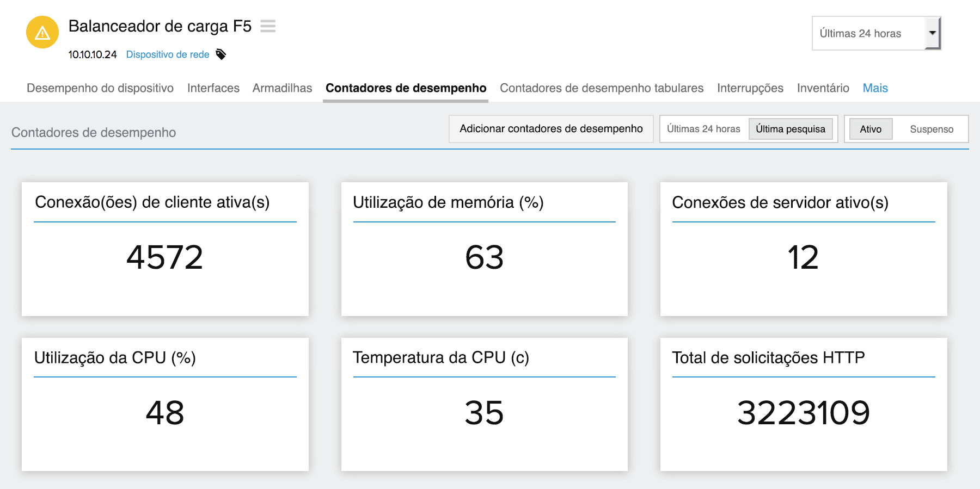Click the dropdown arrow on the time selector

[x=933, y=33]
